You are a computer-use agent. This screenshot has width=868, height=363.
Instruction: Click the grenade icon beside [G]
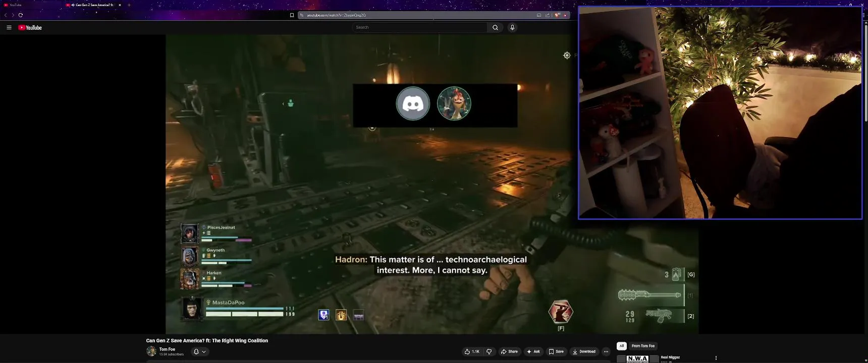(x=676, y=274)
